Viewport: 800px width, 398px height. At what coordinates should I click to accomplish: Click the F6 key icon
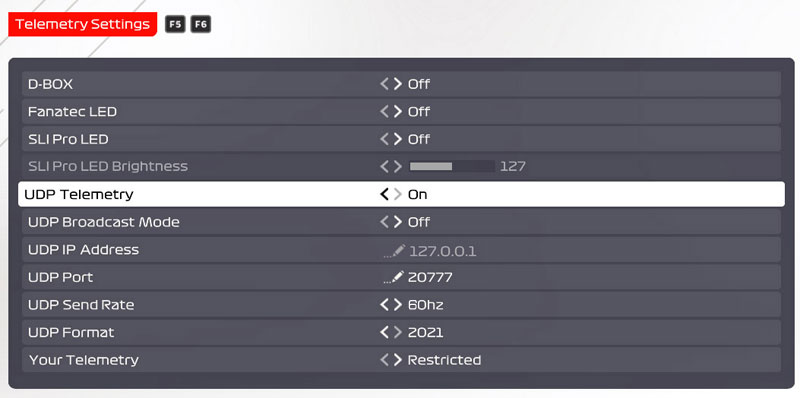click(201, 24)
